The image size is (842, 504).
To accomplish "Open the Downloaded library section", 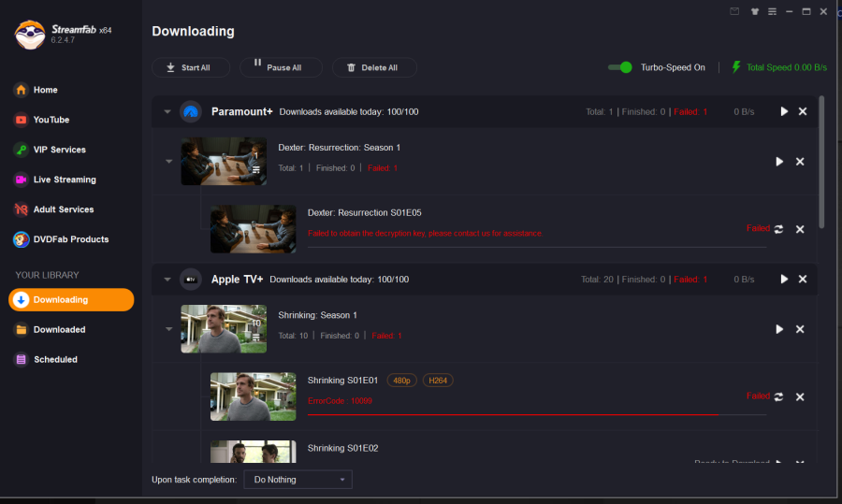I will 59,329.
